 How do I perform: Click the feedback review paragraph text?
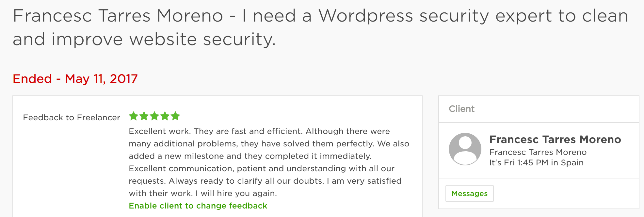point(269,162)
